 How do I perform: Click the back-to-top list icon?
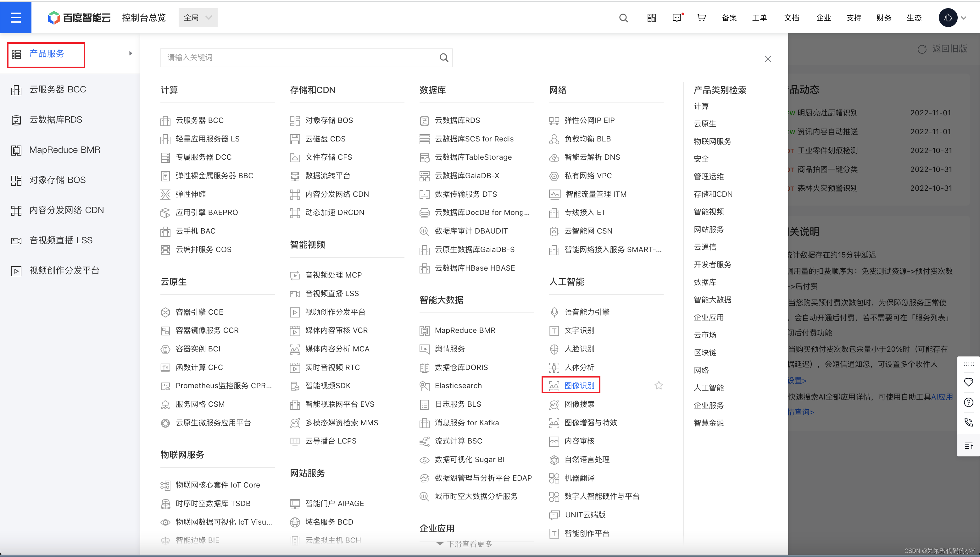coord(968,446)
